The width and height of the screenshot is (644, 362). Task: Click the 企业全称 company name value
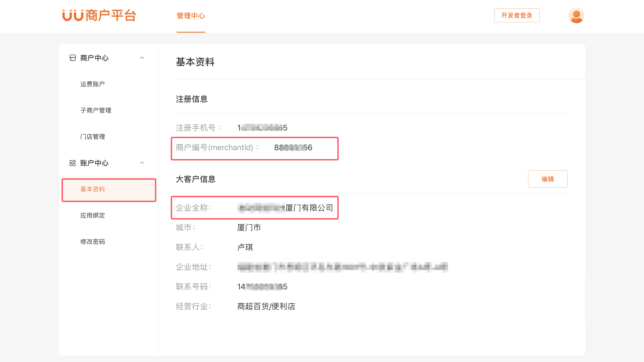(x=285, y=208)
